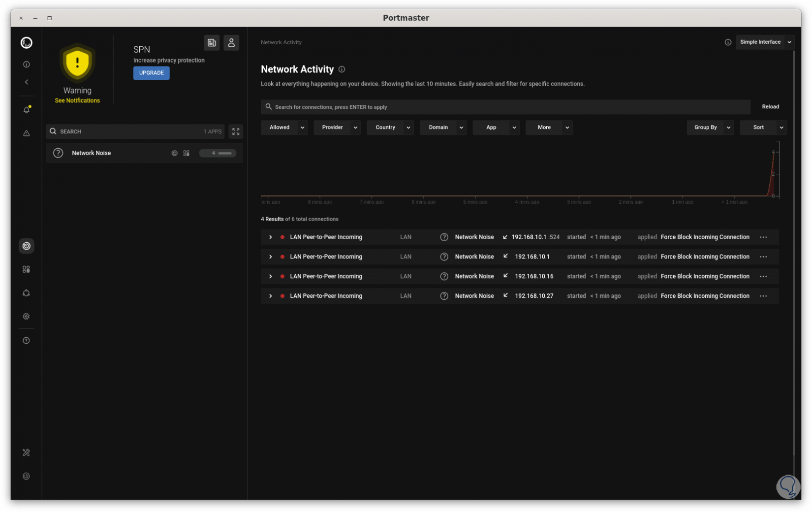
Task: Open the App filter dropdown
Action: click(x=496, y=128)
